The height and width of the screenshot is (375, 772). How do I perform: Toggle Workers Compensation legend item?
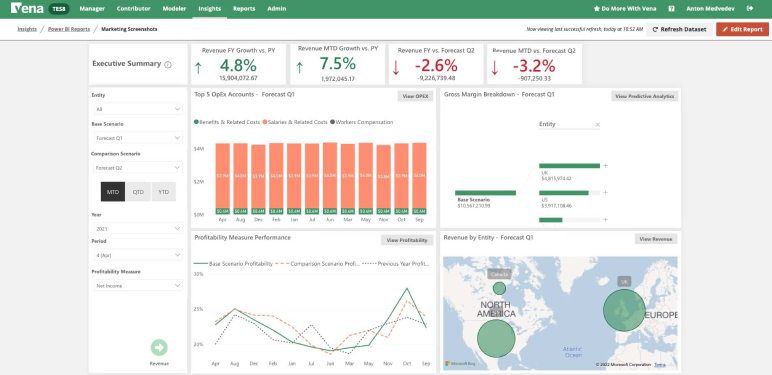coord(362,122)
